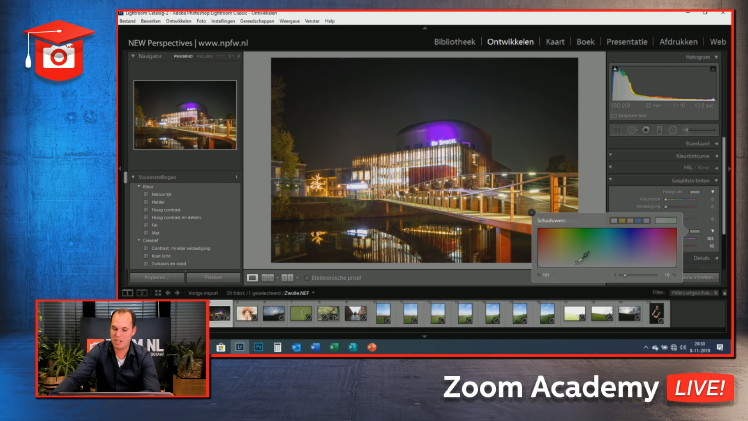Apply Turkoois en rood preset

168,264
